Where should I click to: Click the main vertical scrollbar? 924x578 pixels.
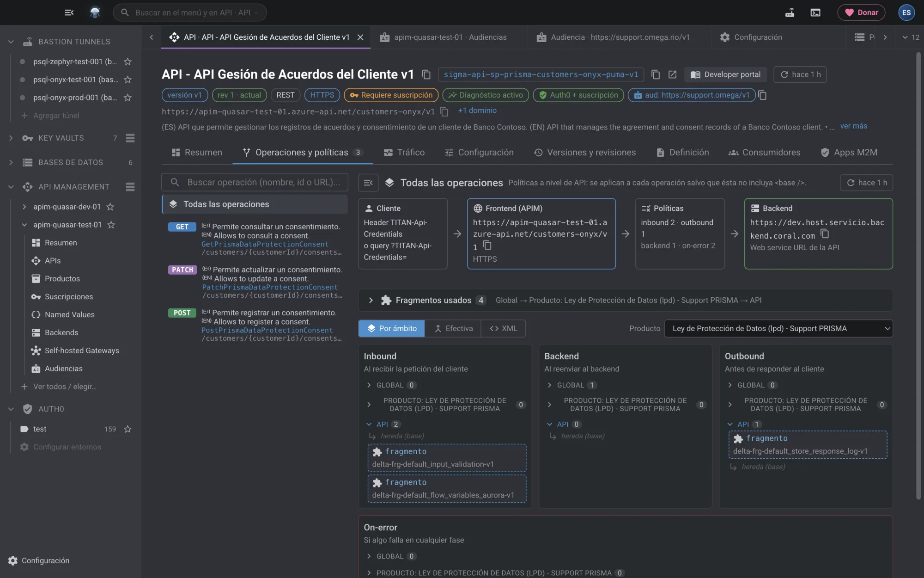[918, 276]
